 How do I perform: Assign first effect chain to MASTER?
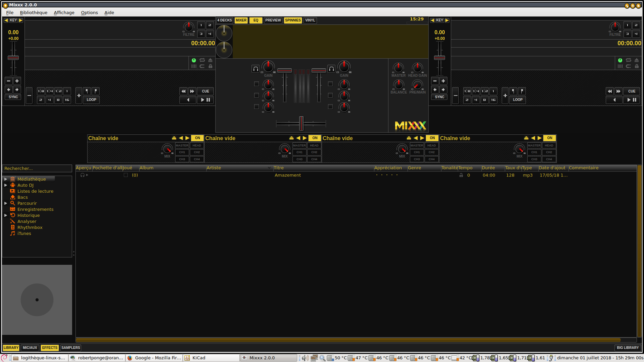point(182,146)
